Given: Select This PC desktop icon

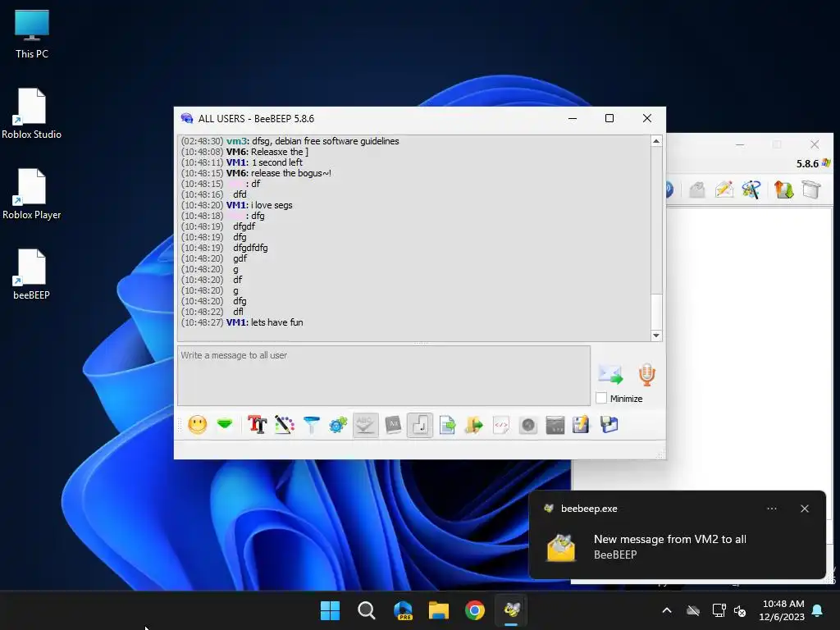Looking at the screenshot, I should coord(32,34).
